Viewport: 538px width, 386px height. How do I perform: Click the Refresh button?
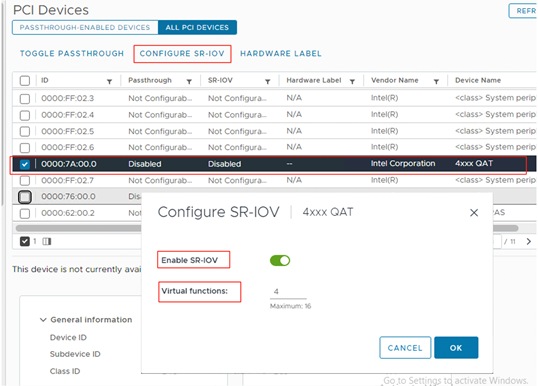(x=523, y=11)
